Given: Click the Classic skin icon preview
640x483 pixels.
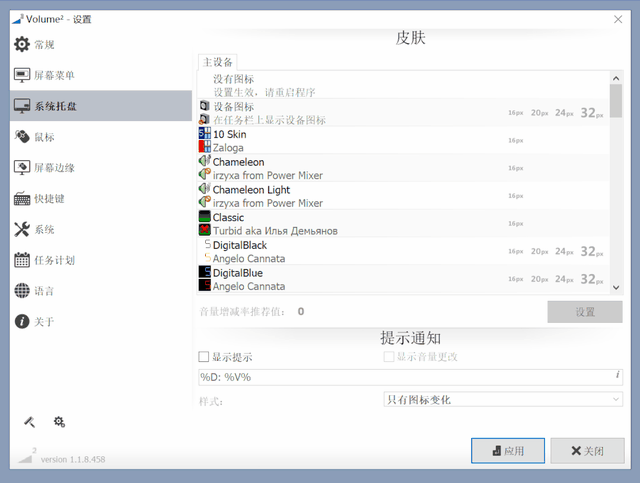Looking at the screenshot, I should (204, 223).
